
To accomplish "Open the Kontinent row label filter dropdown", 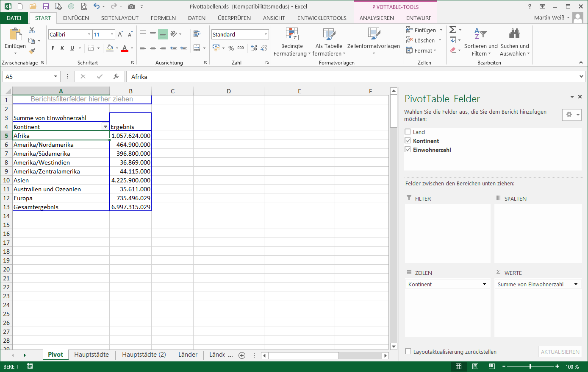I will (105, 126).
